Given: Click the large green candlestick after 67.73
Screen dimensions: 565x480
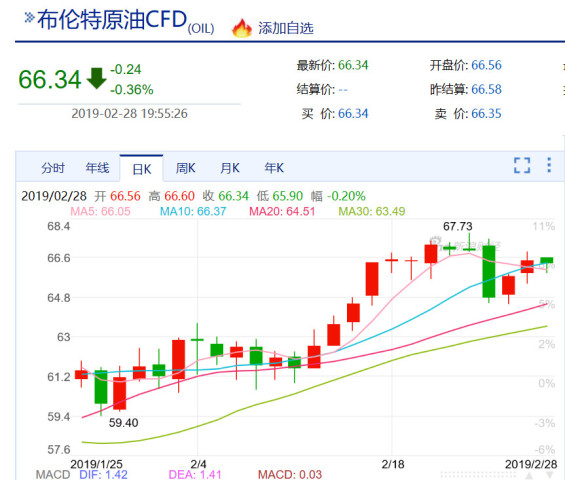Looking at the screenshot, I should tap(489, 271).
